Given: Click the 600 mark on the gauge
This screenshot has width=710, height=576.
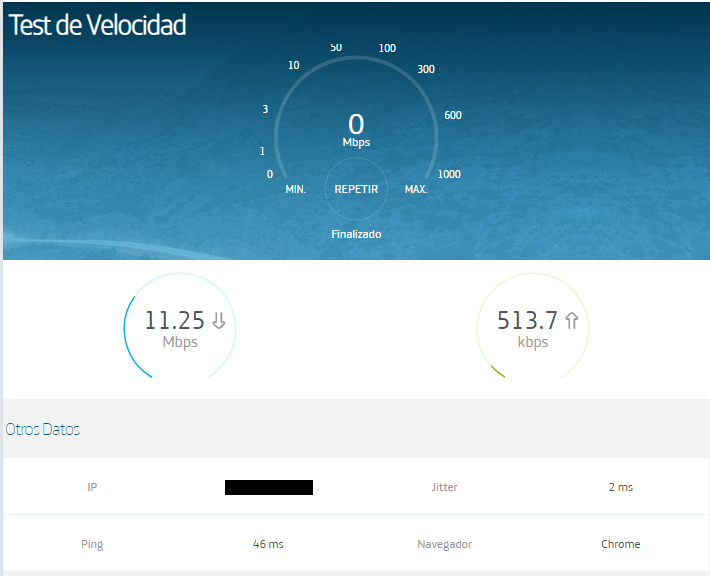Looking at the screenshot, I should pyautogui.click(x=452, y=115).
